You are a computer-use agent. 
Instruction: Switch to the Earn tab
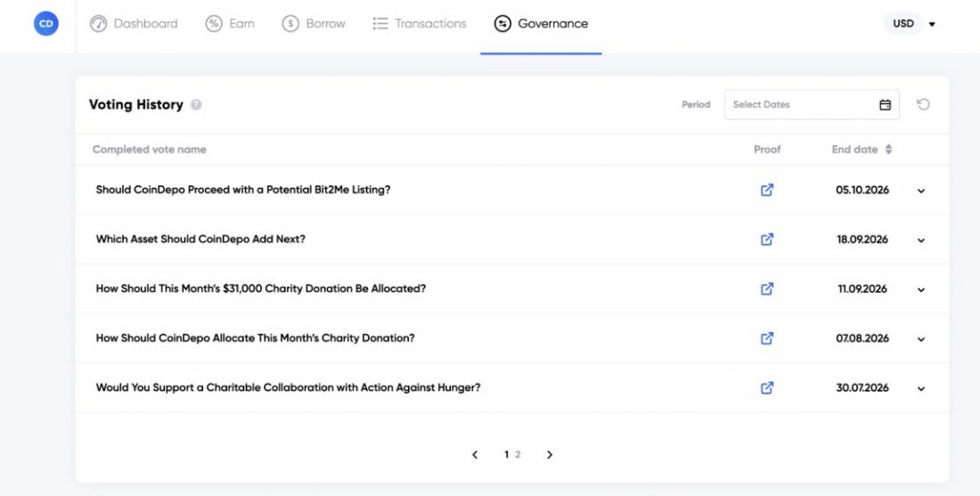[x=230, y=24]
